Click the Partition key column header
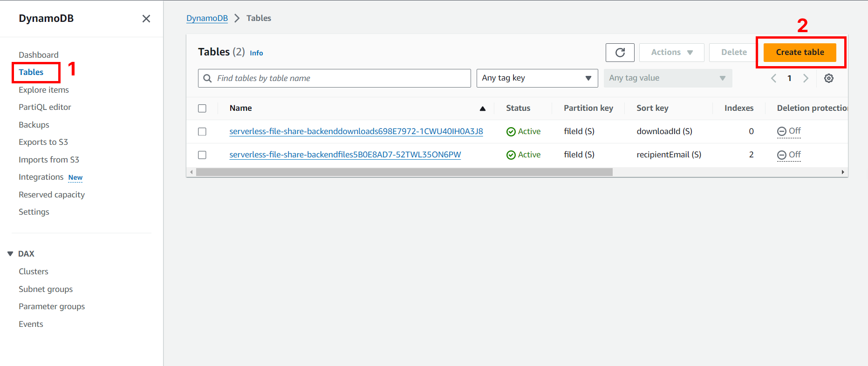This screenshot has width=868, height=366. (588, 108)
